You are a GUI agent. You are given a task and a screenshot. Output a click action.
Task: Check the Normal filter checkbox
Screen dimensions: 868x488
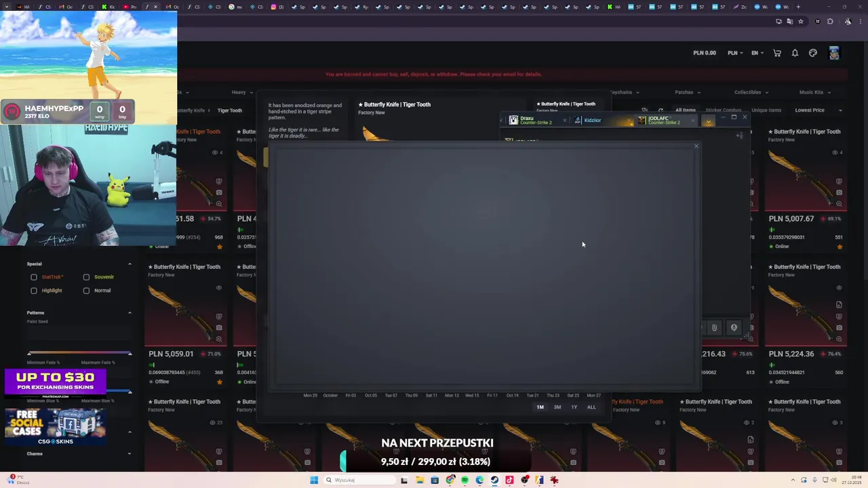86,291
